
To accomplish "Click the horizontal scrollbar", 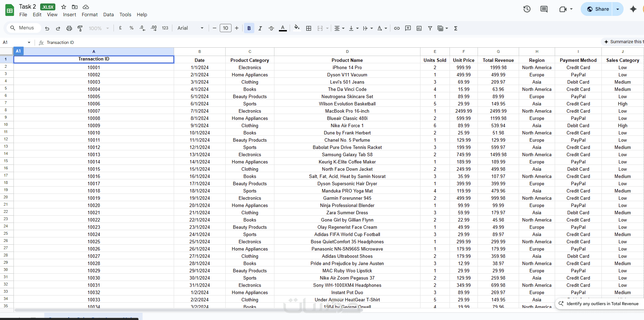I will [x=189, y=310].
